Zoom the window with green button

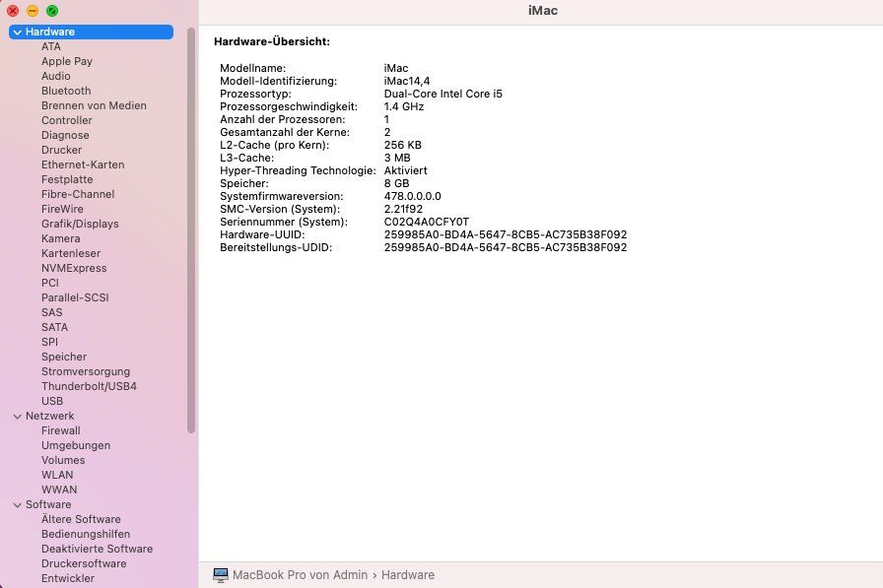(52, 11)
